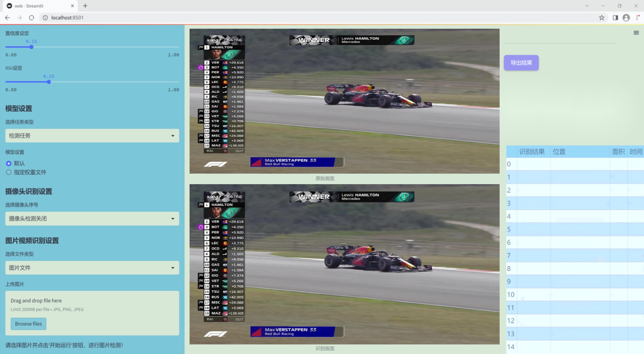
Task: Open the browser profile menu
Action: coord(626,18)
